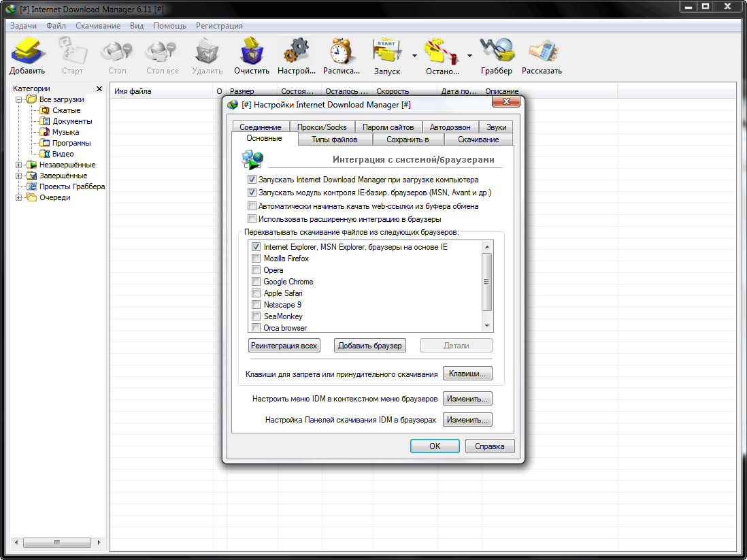
Task: Click the Добавить браузер button
Action: (x=370, y=346)
